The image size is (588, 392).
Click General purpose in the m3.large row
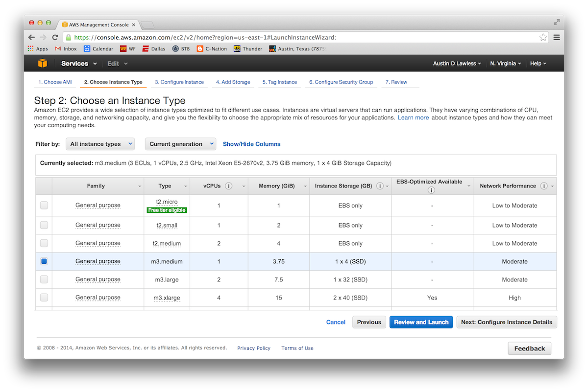point(98,279)
